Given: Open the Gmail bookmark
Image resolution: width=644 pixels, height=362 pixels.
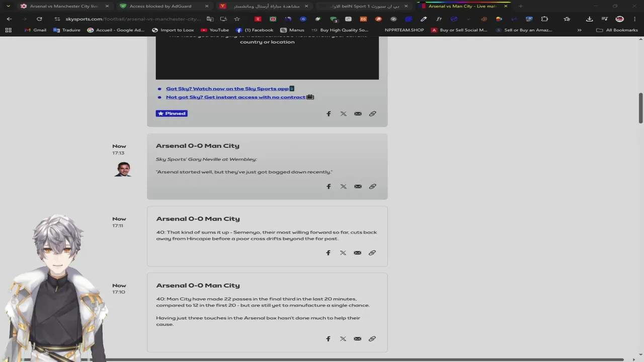Looking at the screenshot, I should (35, 30).
